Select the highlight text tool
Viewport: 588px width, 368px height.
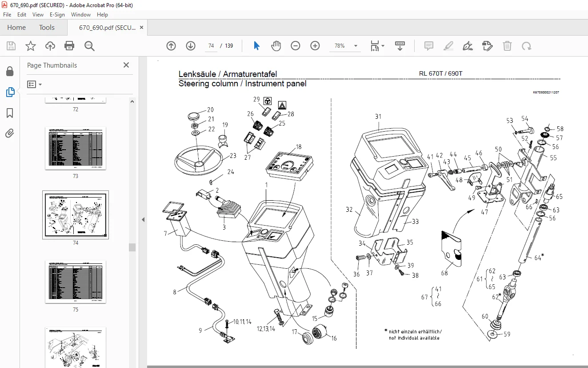448,46
